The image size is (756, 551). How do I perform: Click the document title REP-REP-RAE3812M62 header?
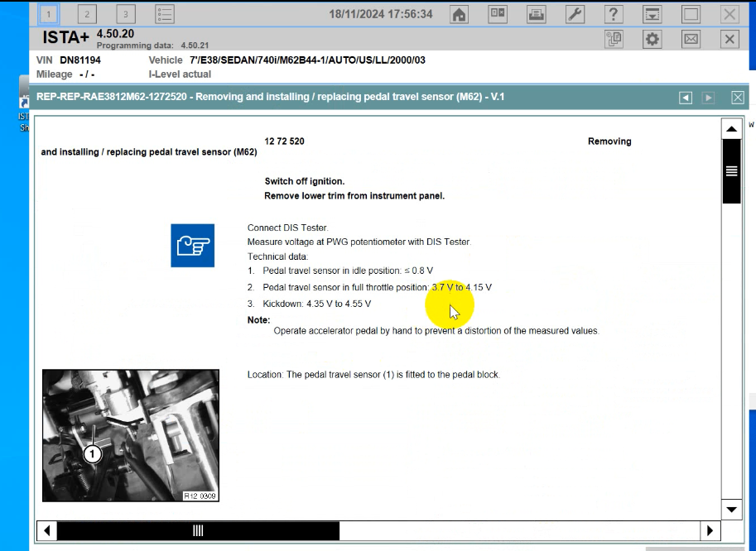[270, 97]
